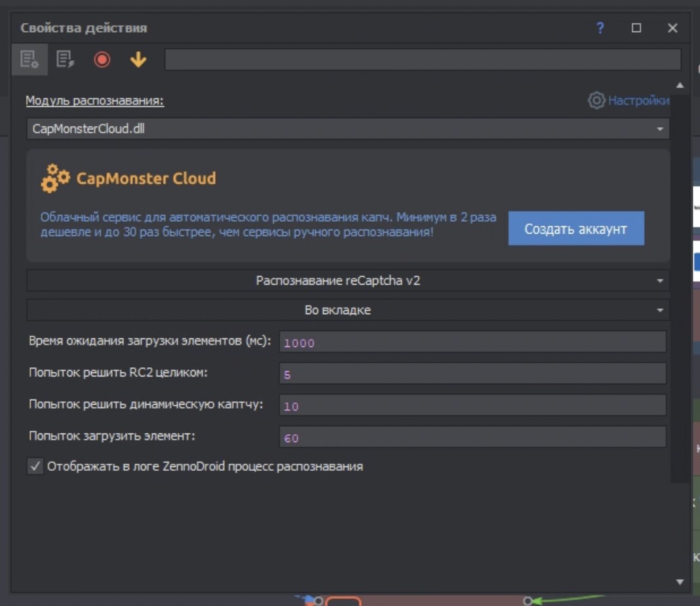Viewport: 700px width, 606px height.
Task: Focus the RC2 full solve attempts field
Action: point(473,374)
